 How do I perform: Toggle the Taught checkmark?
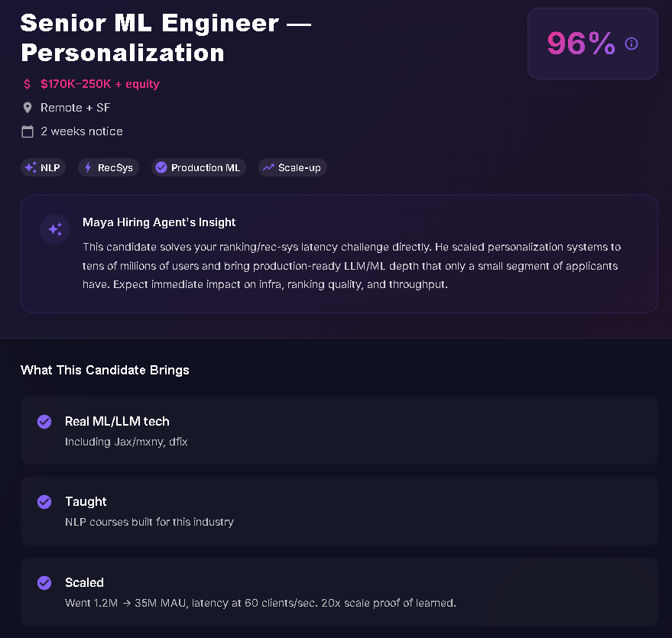(44, 502)
